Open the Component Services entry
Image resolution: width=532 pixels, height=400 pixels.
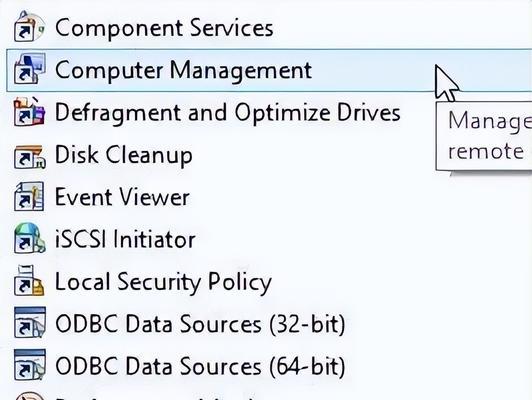164,28
